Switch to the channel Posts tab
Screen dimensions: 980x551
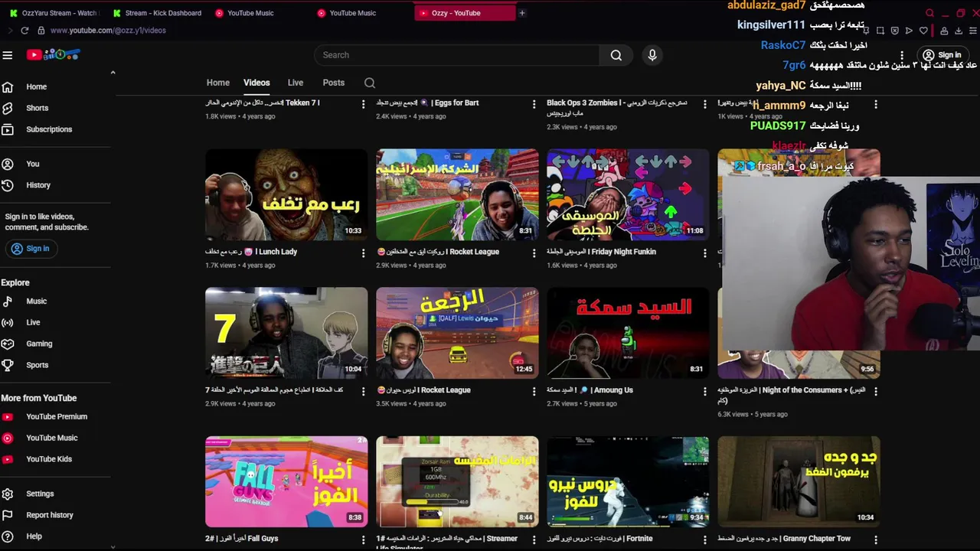click(x=334, y=83)
